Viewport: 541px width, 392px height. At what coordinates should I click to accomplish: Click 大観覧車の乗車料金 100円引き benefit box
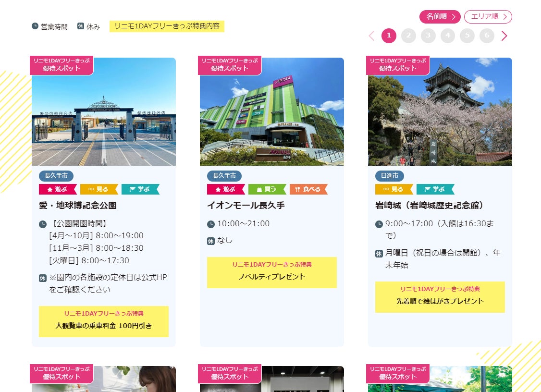click(x=104, y=321)
